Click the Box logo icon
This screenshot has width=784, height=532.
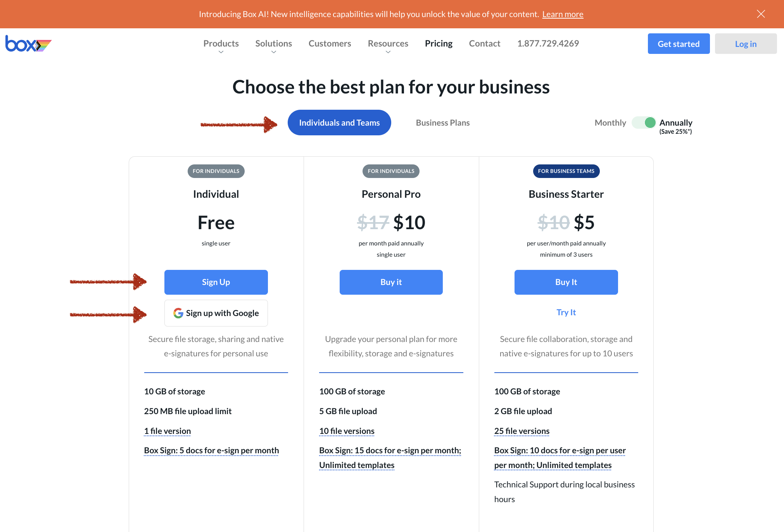click(28, 44)
